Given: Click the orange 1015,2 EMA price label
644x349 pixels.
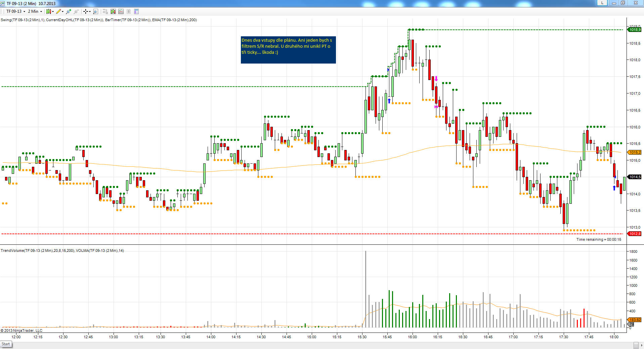Looking at the screenshot, I should 635,153.
